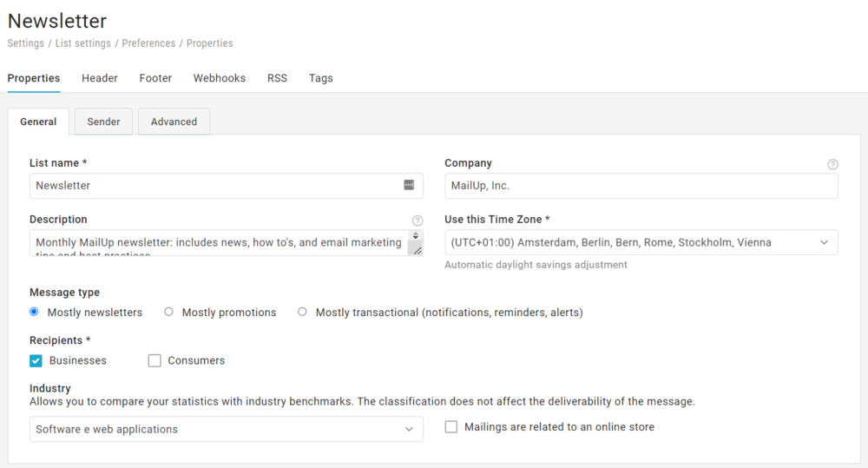
Task: Enable Mailings are related to online store
Action: pyautogui.click(x=451, y=427)
